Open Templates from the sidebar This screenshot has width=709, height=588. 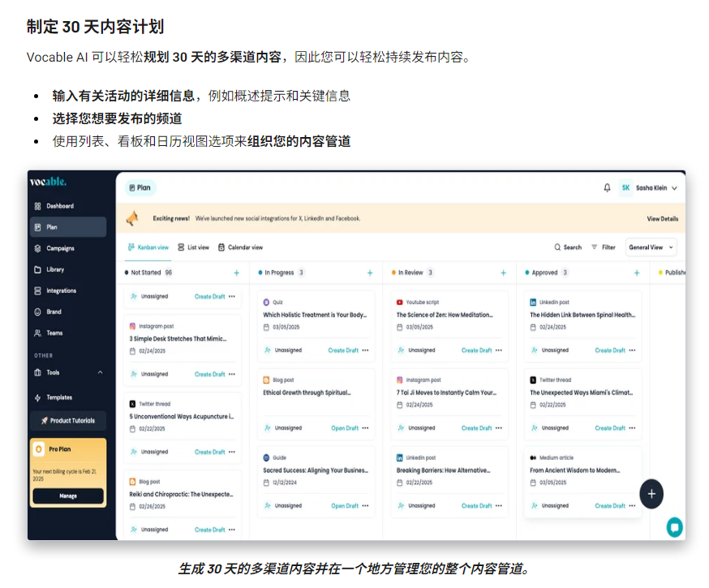59,397
